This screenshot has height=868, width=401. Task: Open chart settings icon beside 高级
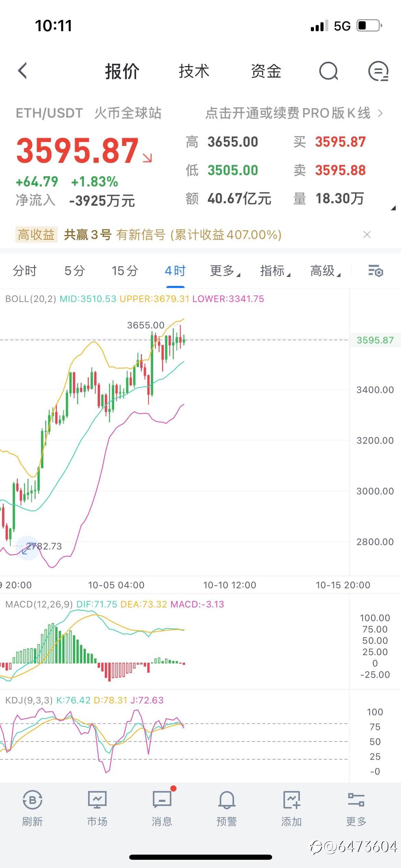pos(376,271)
